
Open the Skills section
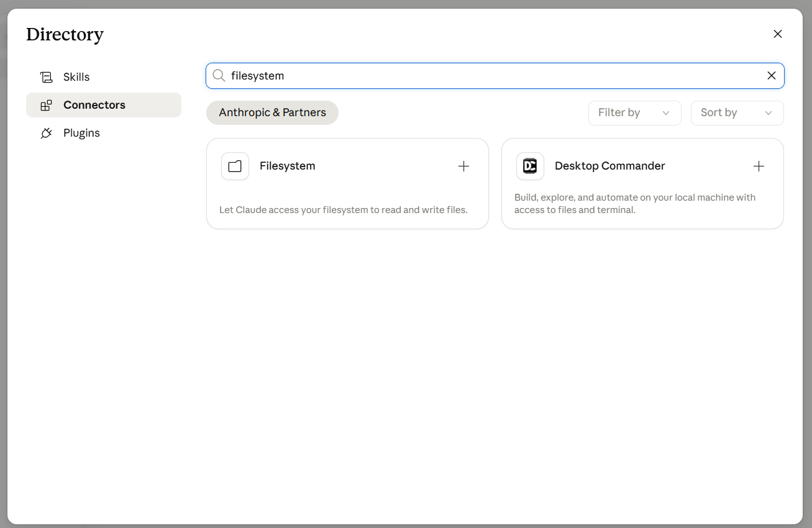point(103,77)
